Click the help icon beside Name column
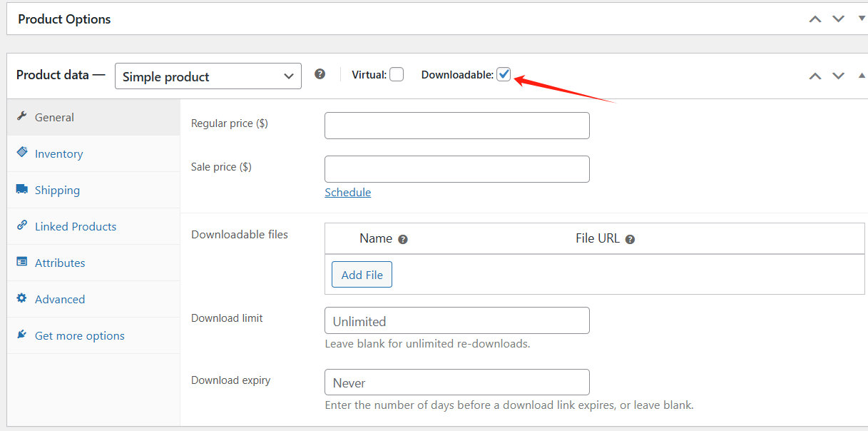Viewport: 868px width, 431px height. point(403,240)
